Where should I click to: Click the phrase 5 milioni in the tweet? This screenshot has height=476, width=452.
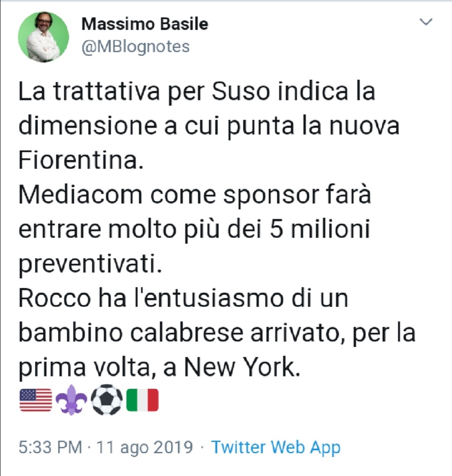320,230
